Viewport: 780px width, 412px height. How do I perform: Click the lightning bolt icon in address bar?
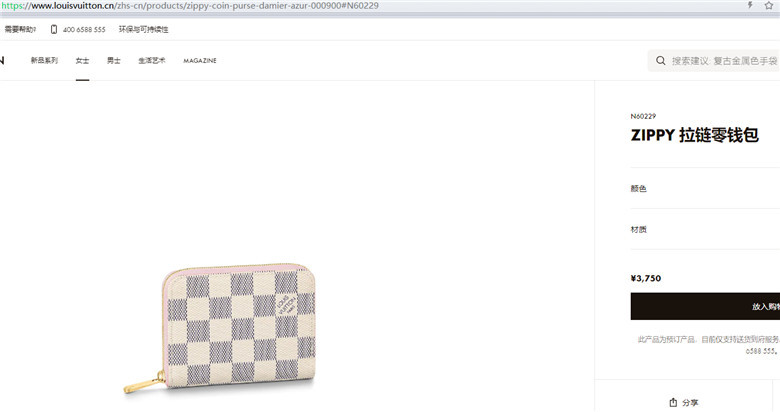tap(750, 5)
